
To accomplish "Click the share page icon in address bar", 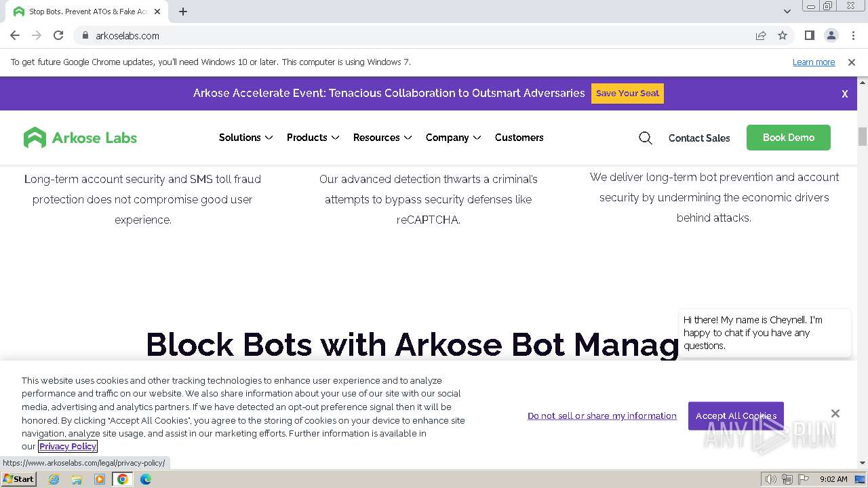I will [761, 36].
